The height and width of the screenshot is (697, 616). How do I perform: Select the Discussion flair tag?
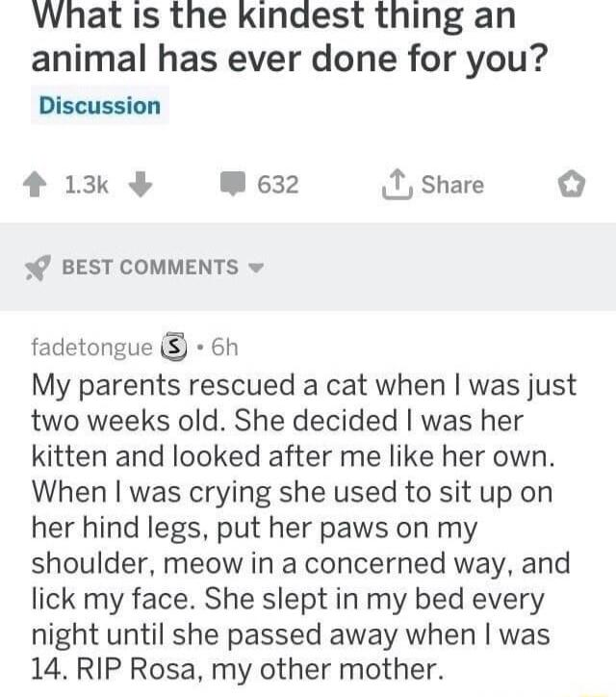99,105
